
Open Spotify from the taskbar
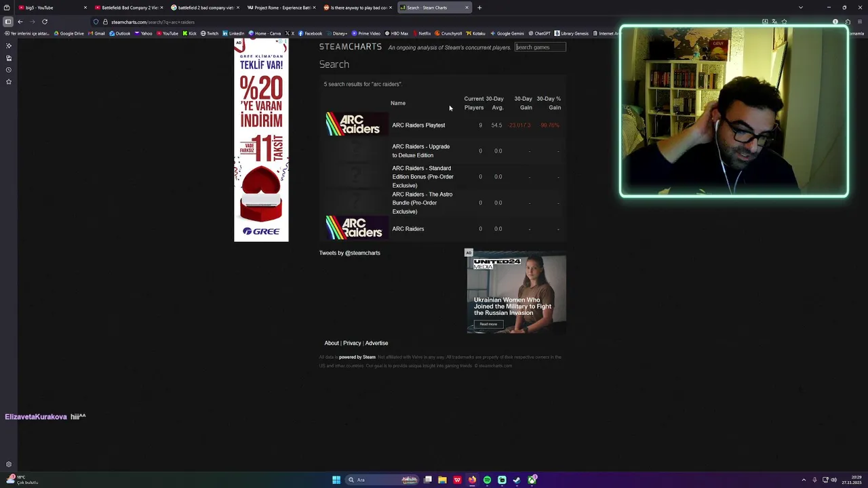pos(487,480)
